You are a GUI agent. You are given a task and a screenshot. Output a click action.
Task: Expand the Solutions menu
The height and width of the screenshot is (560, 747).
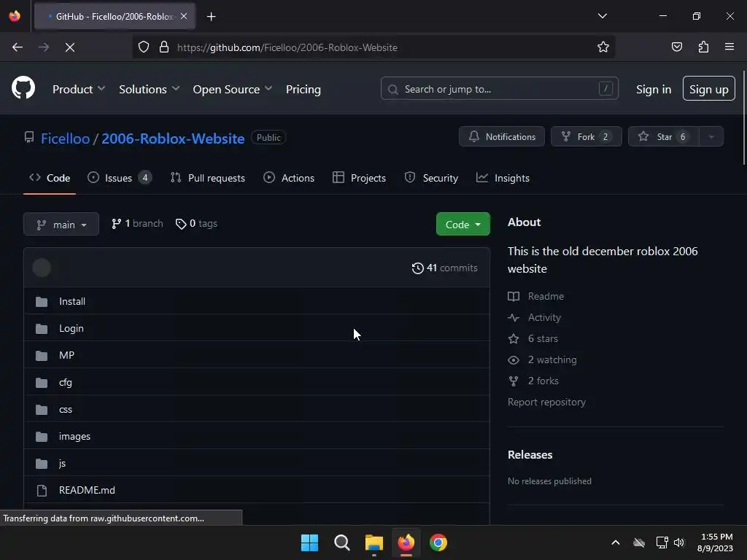149,89
